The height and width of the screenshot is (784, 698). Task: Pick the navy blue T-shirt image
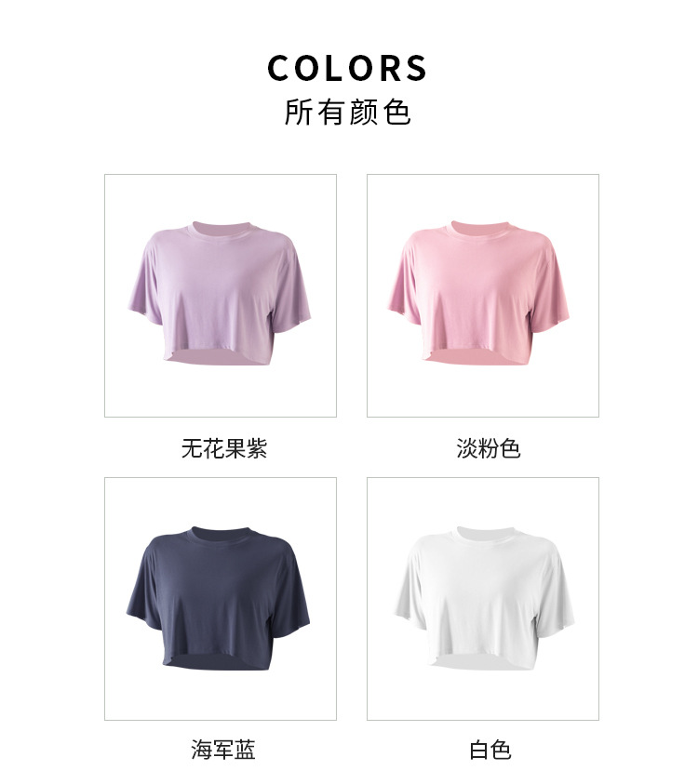point(221,599)
